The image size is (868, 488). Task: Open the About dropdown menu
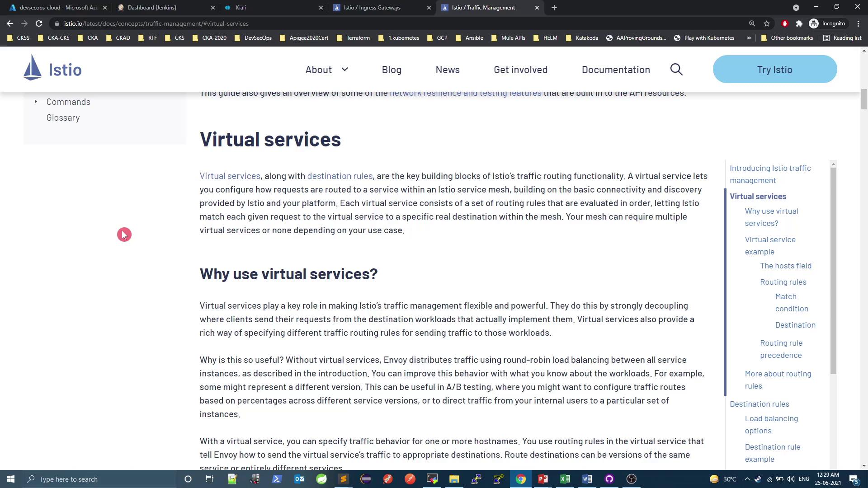tap(326, 70)
